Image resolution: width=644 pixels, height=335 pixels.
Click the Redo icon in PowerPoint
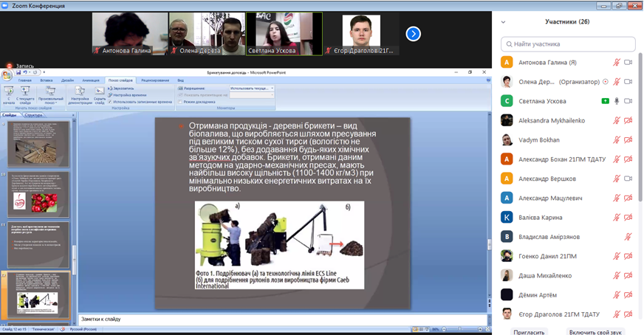point(35,72)
